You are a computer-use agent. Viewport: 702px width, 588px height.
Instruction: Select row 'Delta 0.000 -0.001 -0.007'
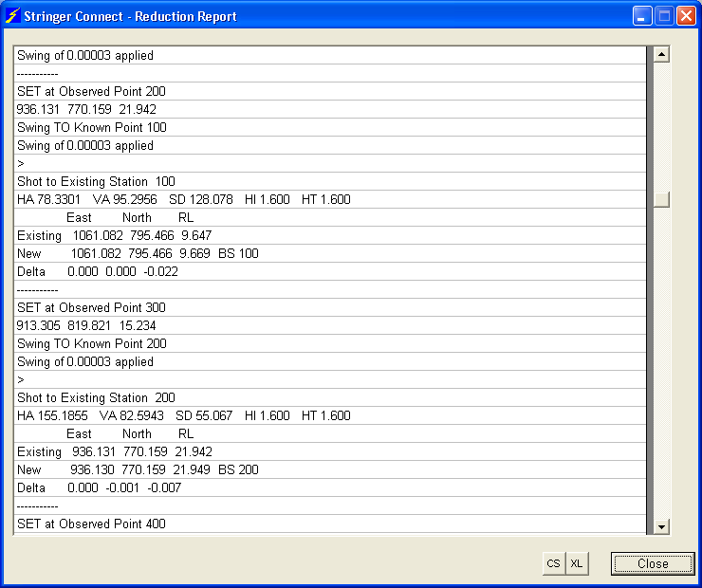click(330, 487)
